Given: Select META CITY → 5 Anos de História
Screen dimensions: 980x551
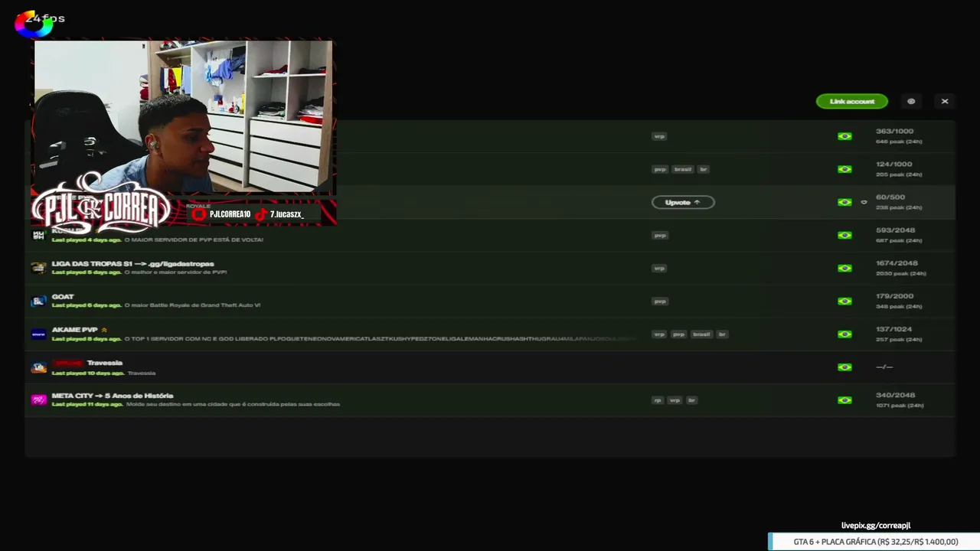Looking at the screenshot, I should (113, 396).
